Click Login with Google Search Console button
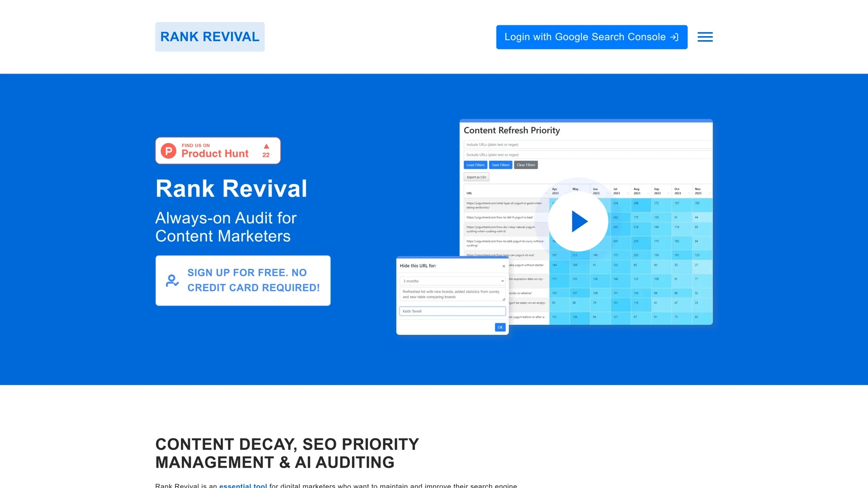The width and height of the screenshot is (868, 488). click(x=591, y=37)
